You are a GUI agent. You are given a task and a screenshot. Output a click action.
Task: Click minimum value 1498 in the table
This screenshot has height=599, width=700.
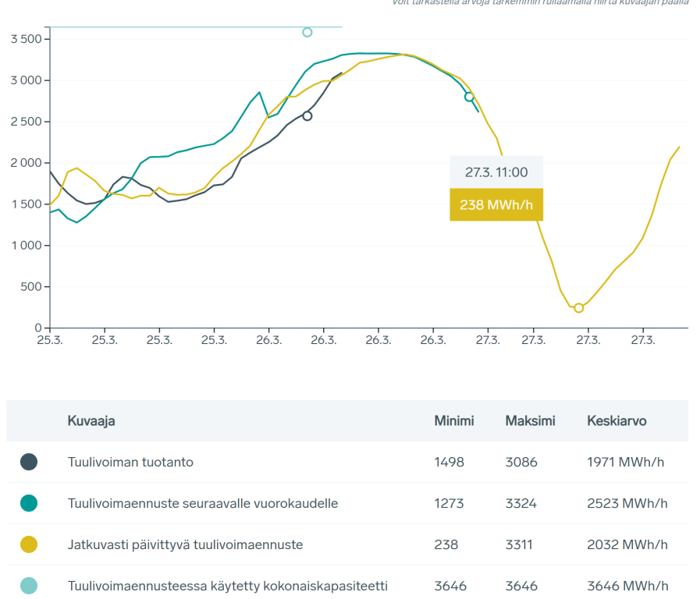coord(449,462)
